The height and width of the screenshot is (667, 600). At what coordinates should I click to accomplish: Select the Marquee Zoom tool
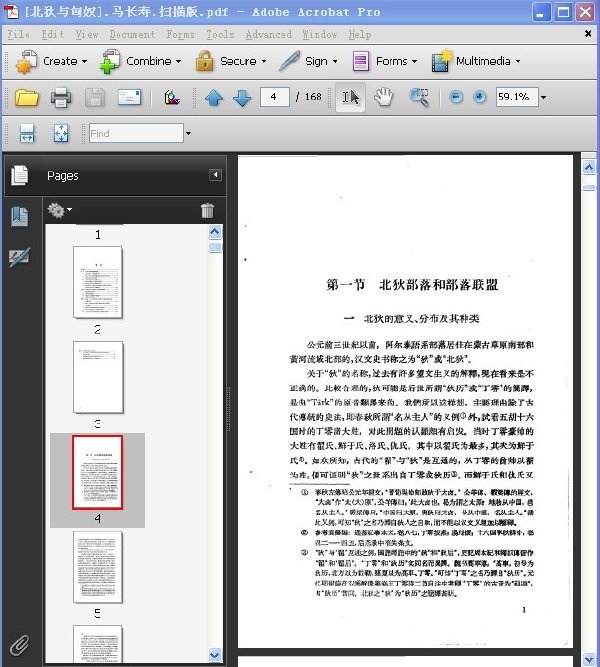(x=419, y=97)
